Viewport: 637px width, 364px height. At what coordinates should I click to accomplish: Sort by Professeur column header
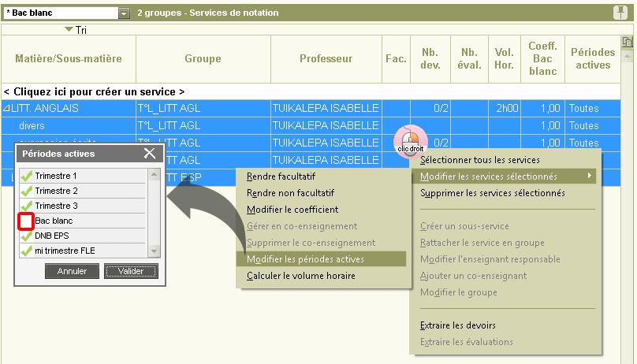(326, 59)
